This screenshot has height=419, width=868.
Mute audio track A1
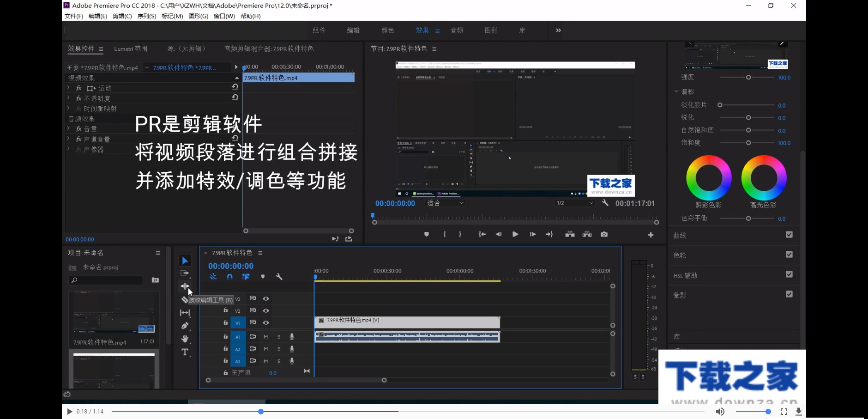pos(265,336)
